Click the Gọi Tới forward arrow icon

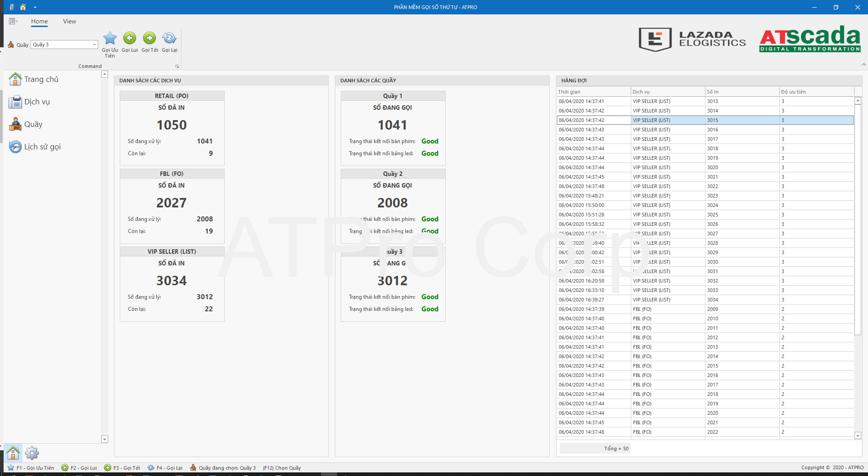pos(149,39)
